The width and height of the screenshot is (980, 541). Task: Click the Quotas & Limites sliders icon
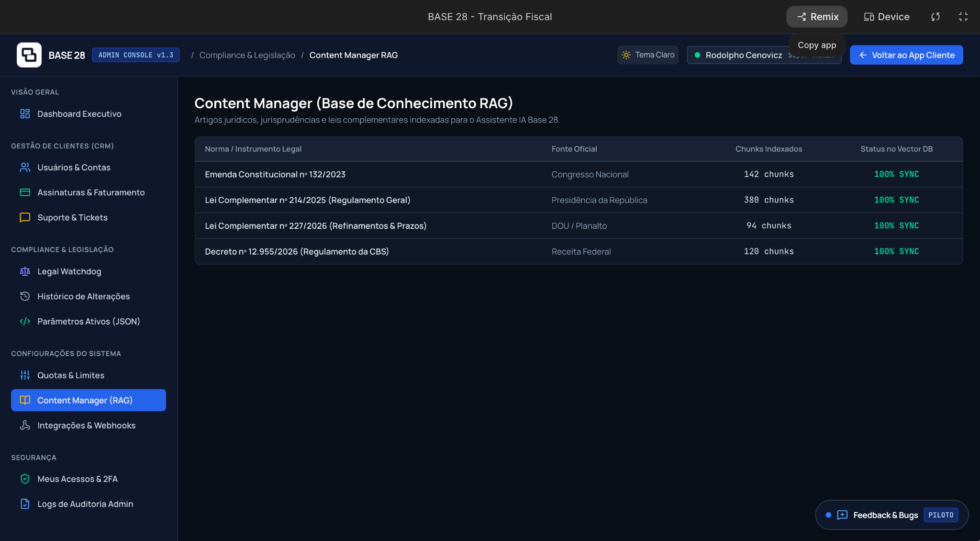[x=25, y=375]
